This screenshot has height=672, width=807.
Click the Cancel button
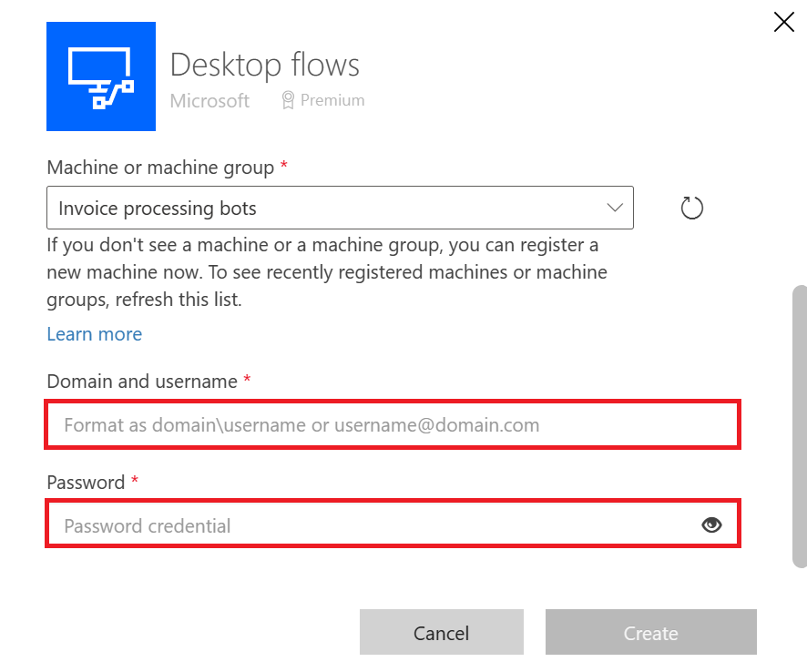441,632
